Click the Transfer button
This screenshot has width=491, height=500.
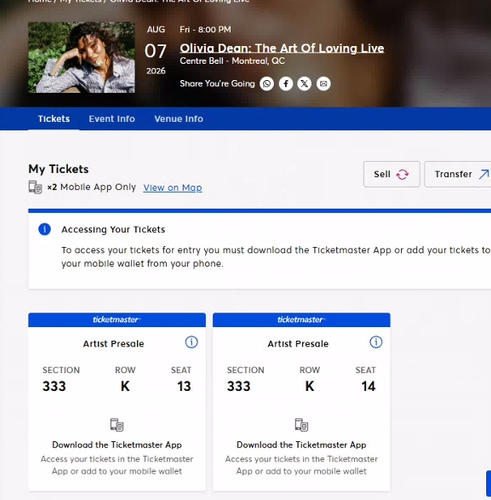pos(459,174)
